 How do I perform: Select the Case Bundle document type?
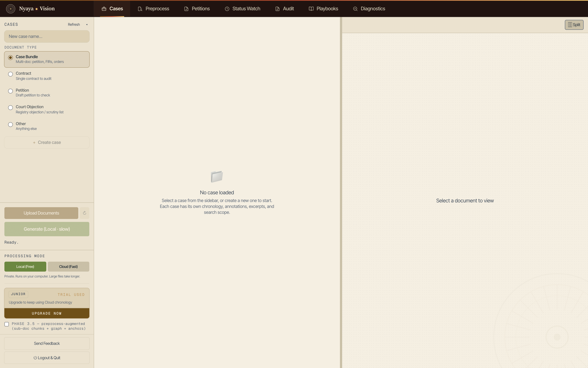coord(47,59)
